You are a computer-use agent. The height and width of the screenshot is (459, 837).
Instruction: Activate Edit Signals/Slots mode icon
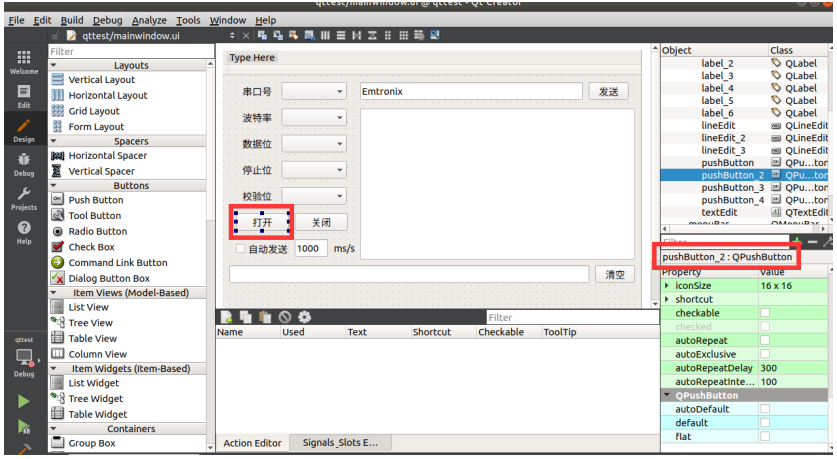[x=278, y=35]
